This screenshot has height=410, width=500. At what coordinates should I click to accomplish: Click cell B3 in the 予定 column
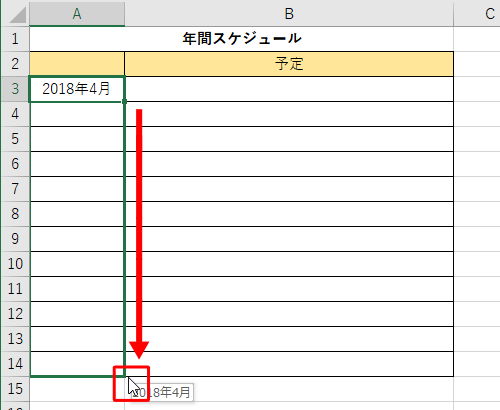tap(289, 89)
